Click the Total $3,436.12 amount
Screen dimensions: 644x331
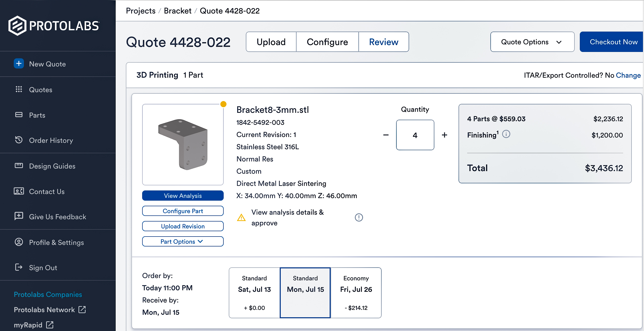point(604,168)
